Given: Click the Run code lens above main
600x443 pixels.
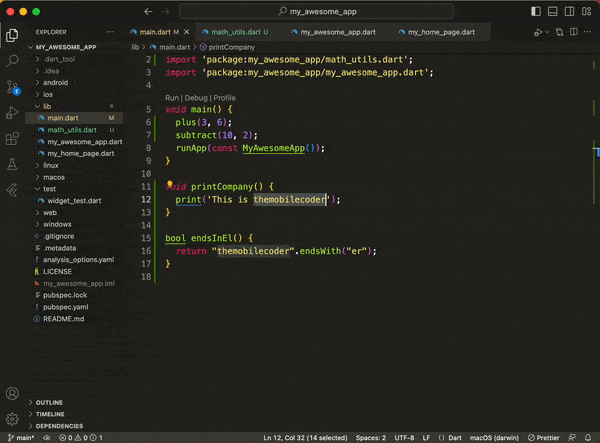Looking at the screenshot, I should pyautogui.click(x=171, y=98).
